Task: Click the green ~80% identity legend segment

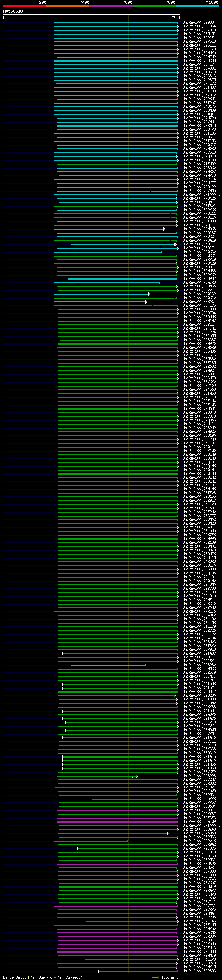Action: click(154, 6)
